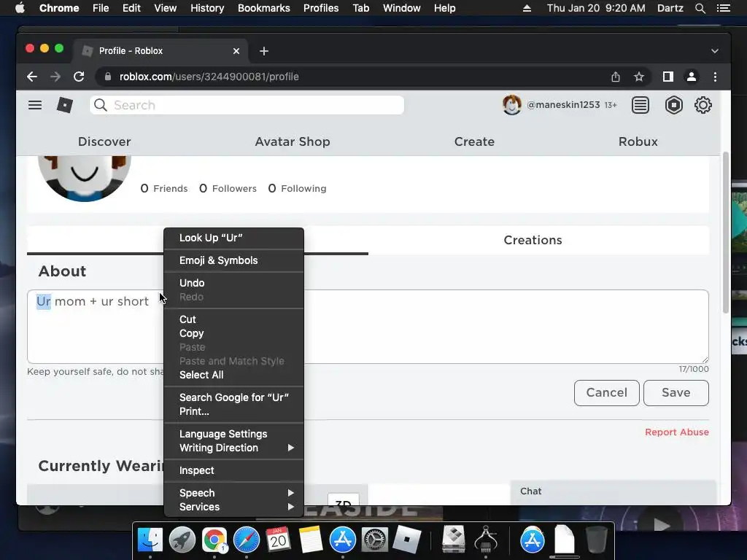The height and width of the screenshot is (560, 747).
Task: Open a new tab with the plus icon
Action: (264, 51)
